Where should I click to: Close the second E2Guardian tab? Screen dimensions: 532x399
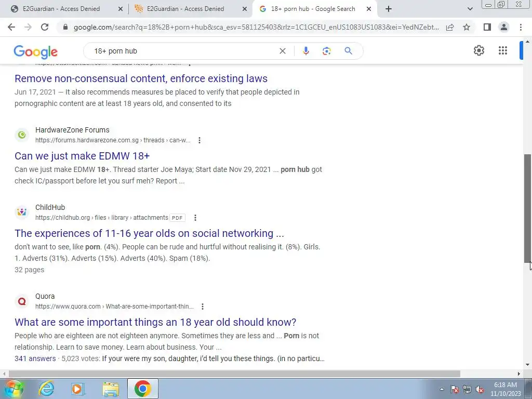click(x=245, y=9)
